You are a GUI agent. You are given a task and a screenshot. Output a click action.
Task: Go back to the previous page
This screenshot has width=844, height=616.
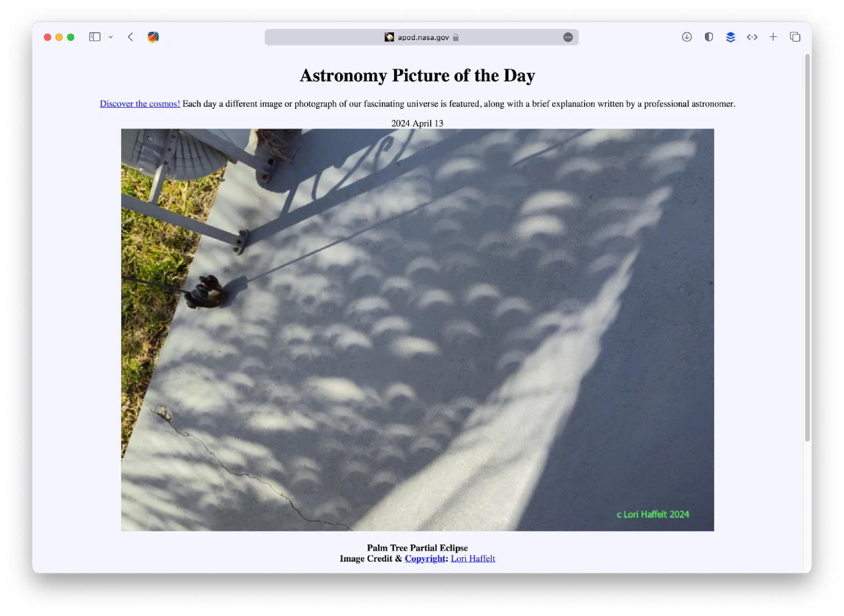130,37
